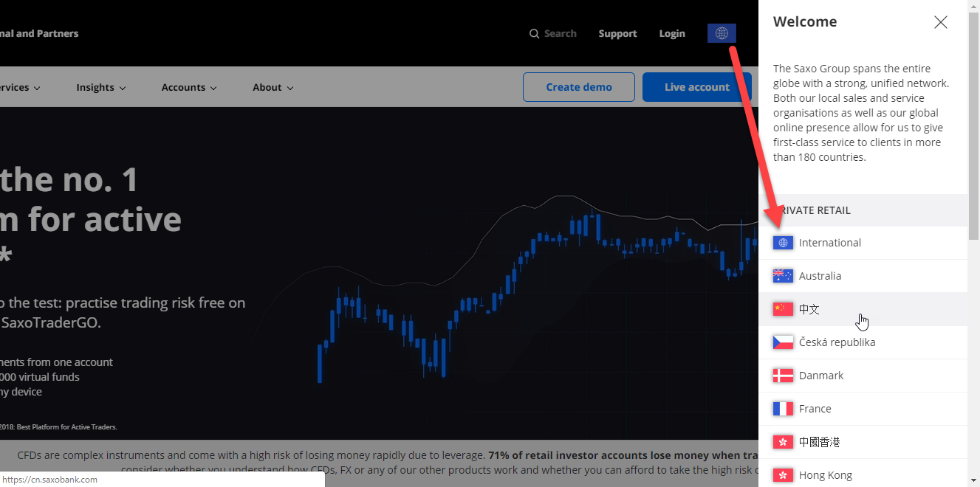Click the Czech Republic flag icon
The image size is (980, 487).
783,342
